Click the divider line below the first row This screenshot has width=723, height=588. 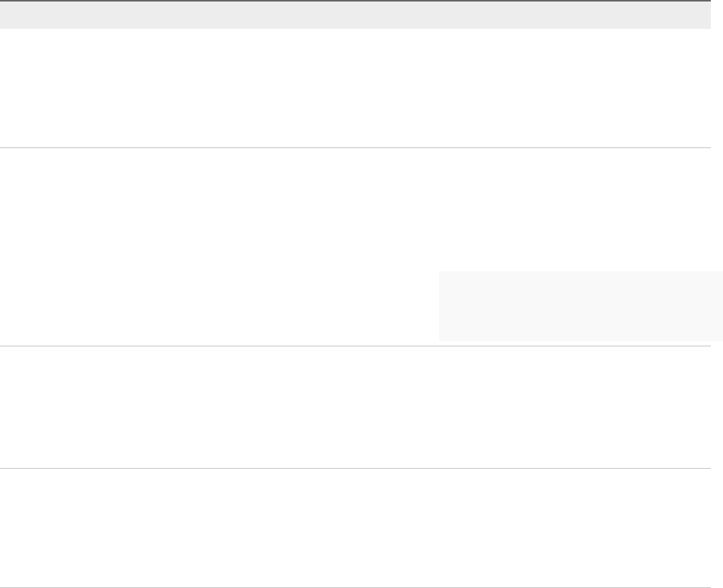[x=355, y=147]
